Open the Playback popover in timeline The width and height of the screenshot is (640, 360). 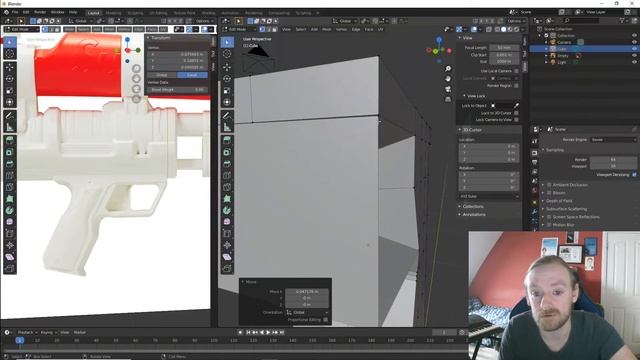pos(27,333)
